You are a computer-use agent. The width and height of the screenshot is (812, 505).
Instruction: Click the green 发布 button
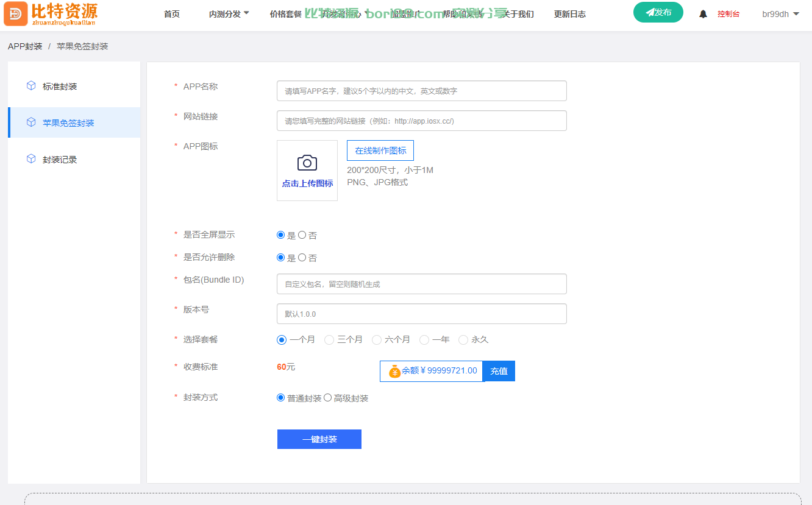click(x=658, y=12)
